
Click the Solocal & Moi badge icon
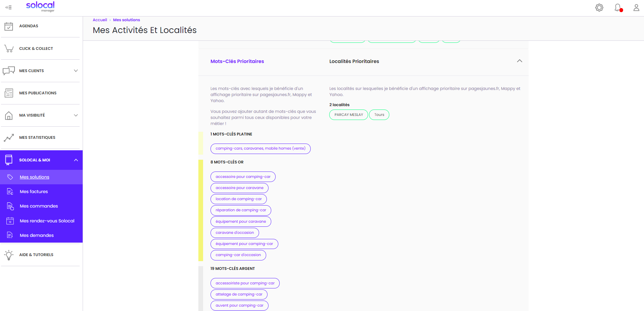(9, 160)
